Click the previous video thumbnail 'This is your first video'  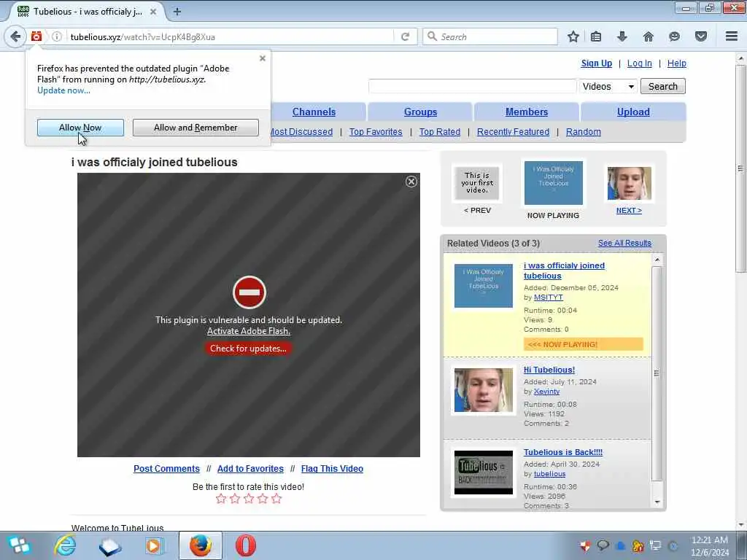coord(477,183)
